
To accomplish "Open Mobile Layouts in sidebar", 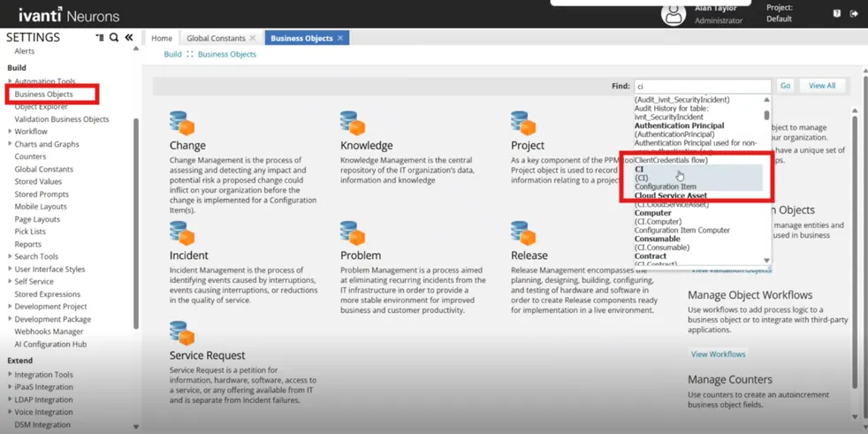I will coord(41,207).
